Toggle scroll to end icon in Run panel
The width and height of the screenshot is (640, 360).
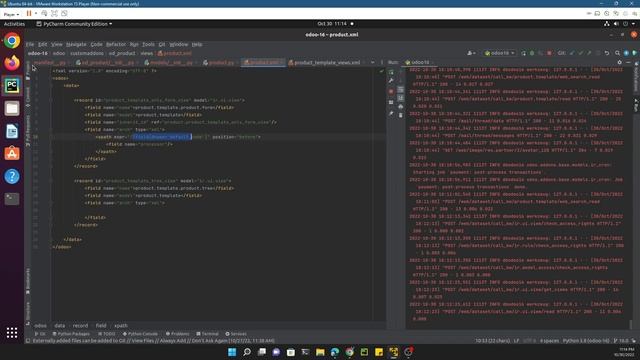pyautogui.click(x=400, y=98)
